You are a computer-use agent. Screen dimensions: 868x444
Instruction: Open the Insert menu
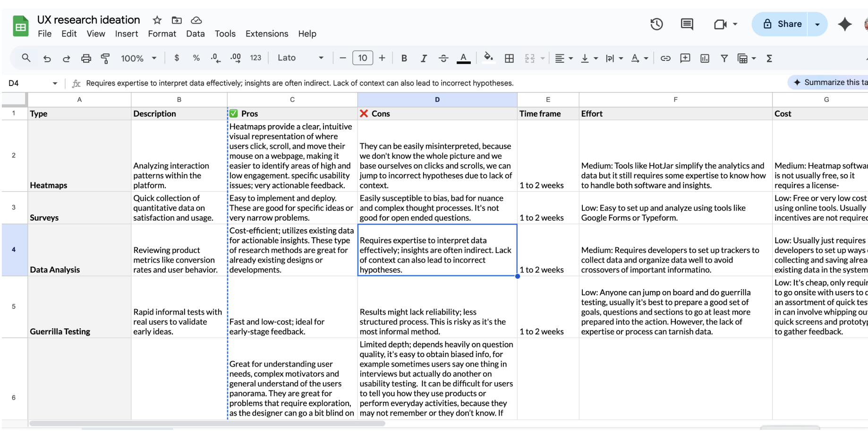pos(127,34)
